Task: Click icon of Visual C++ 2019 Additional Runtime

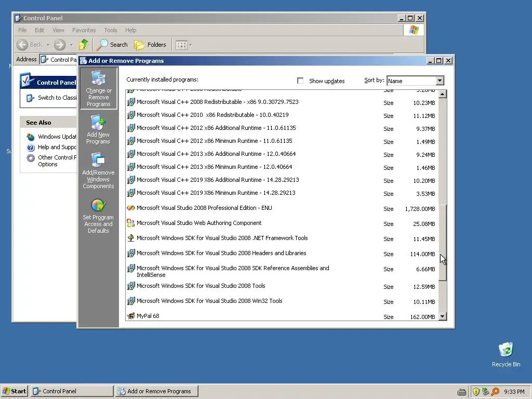Action: pyautogui.click(x=130, y=180)
